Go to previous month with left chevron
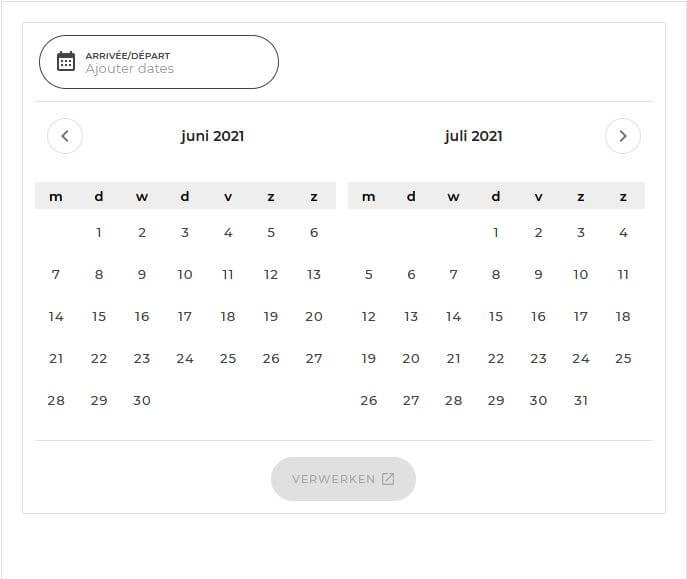 pos(65,136)
